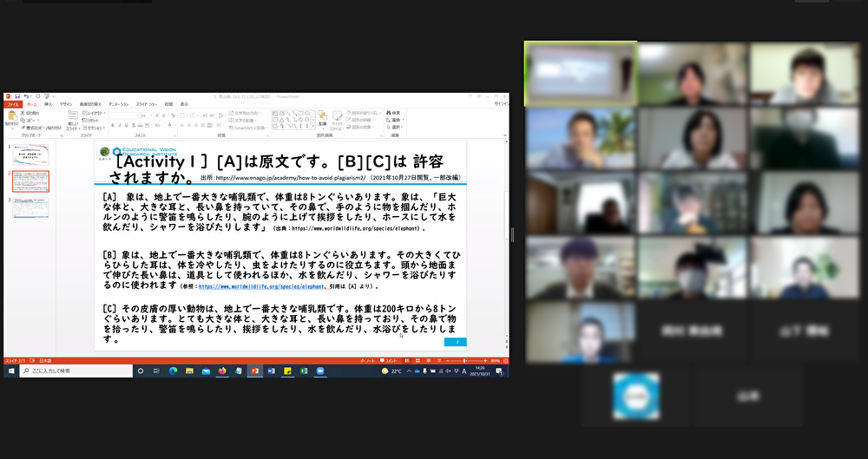Click the worldwildlife.org link in paragraph B
Image resolution: width=868 pixels, height=459 pixels.
[260, 287]
